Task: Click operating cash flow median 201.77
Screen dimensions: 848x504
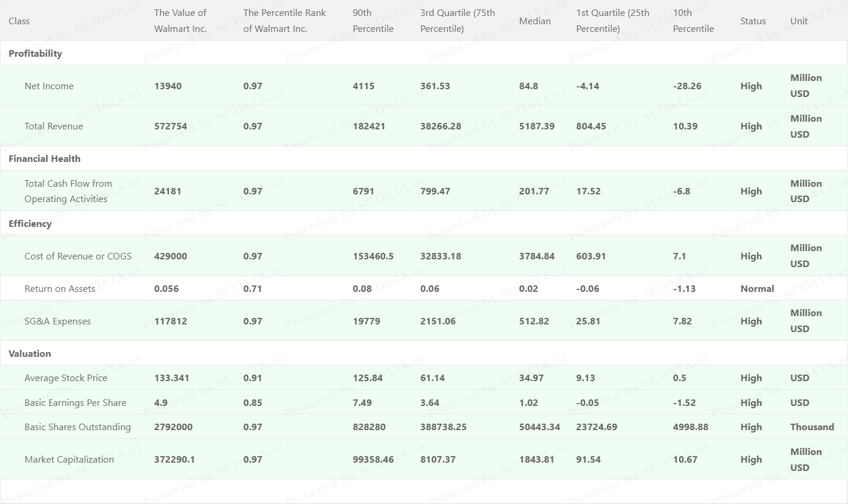Action: pyautogui.click(x=534, y=191)
